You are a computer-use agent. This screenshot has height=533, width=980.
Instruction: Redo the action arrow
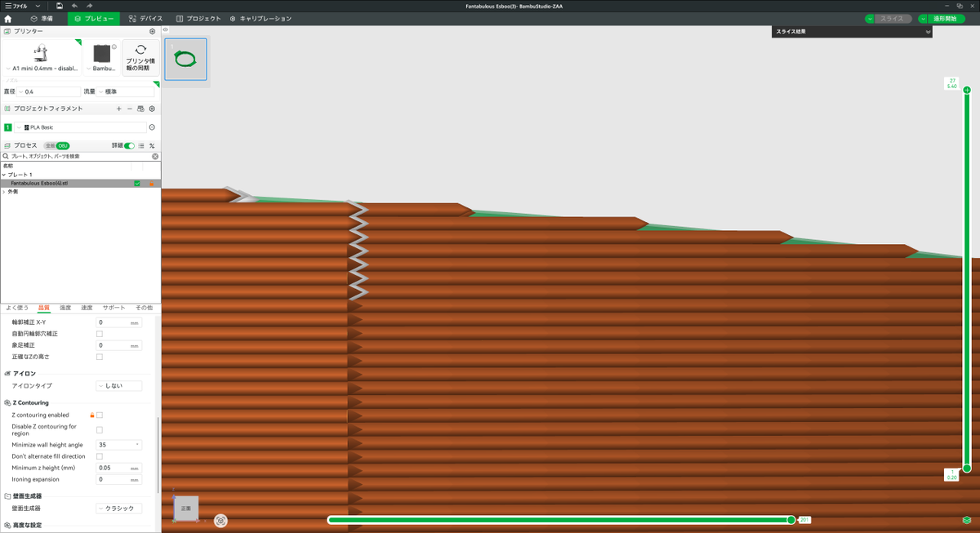coord(89,6)
